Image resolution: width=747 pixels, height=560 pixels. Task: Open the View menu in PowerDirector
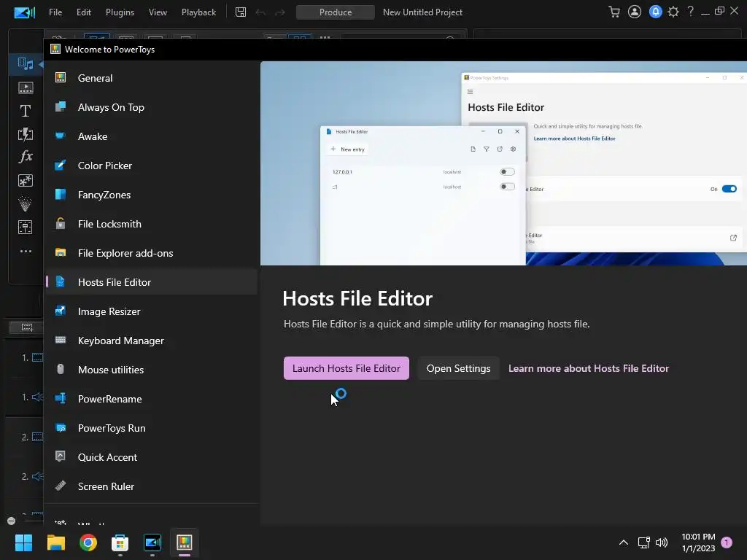(158, 12)
